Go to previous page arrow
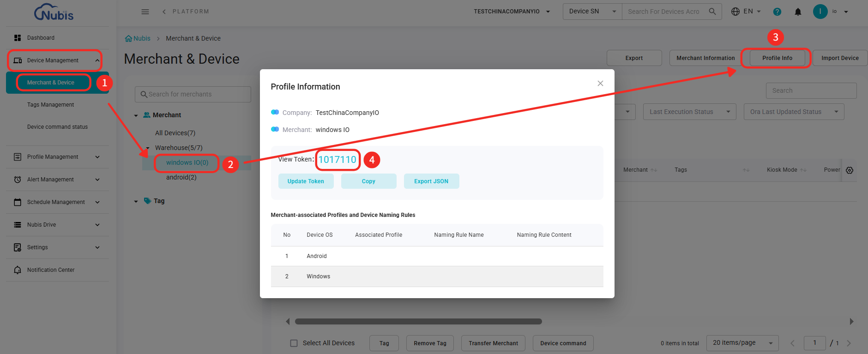The height and width of the screenshot is (354, 868). tap(792, 343)
